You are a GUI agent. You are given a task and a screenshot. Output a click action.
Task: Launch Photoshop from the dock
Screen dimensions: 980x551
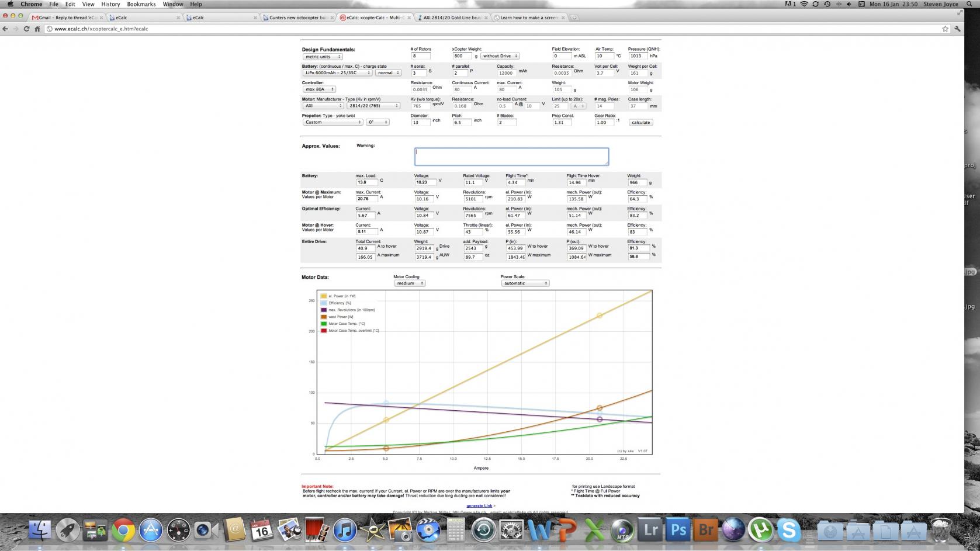tap(678, 530)
